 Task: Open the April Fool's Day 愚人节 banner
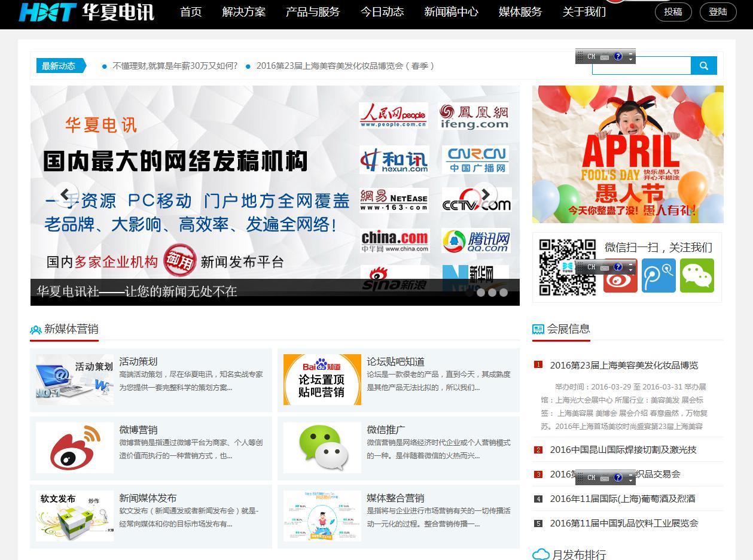tap(628, 154)
